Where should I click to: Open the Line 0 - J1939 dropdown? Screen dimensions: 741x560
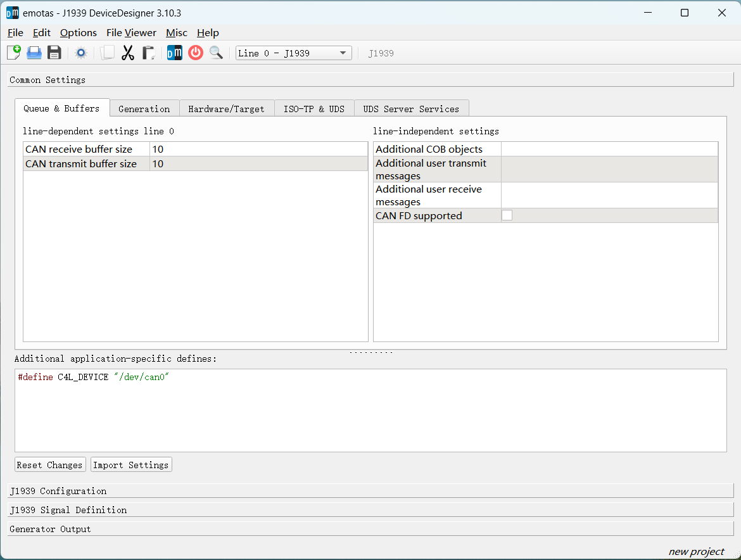(x=293, y=53)
